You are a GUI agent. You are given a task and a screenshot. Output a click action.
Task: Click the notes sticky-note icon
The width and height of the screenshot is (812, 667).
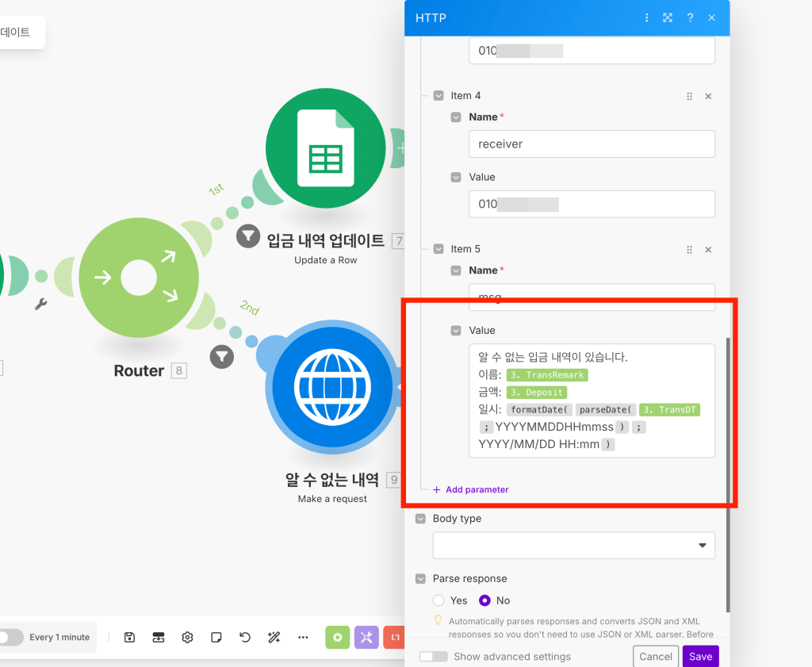(216, 637)
